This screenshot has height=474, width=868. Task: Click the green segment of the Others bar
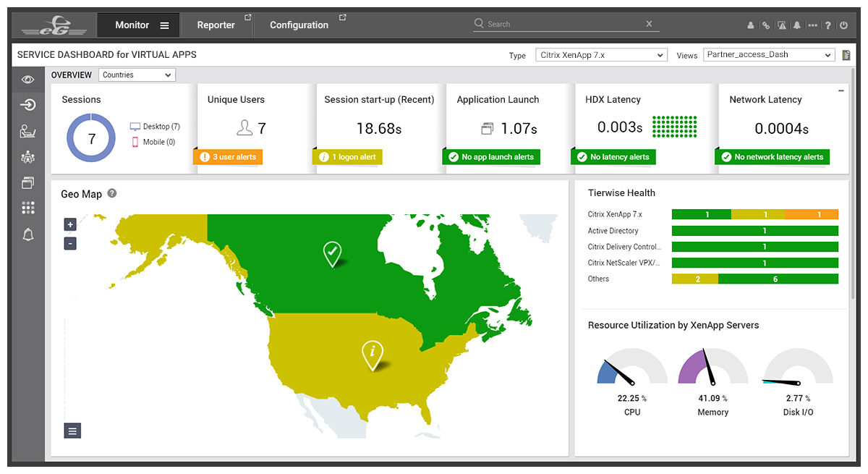pyautogui.click(x=778, y=279)
